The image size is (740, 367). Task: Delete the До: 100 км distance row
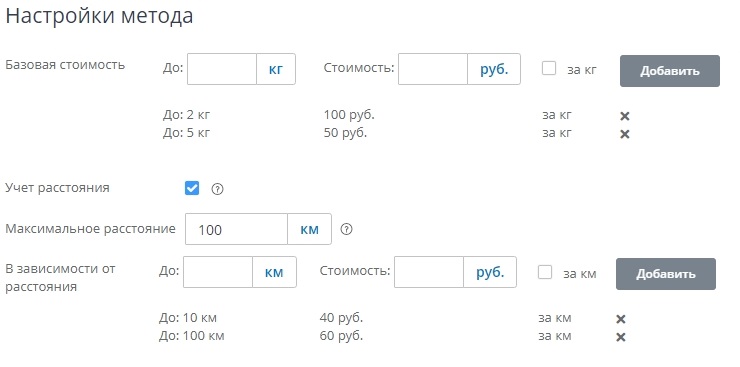pos(621,337)
